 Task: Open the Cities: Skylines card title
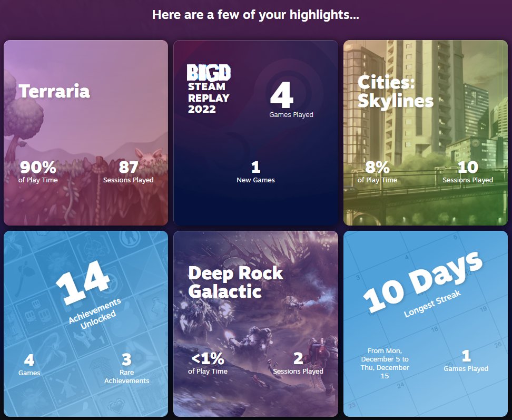396,92
